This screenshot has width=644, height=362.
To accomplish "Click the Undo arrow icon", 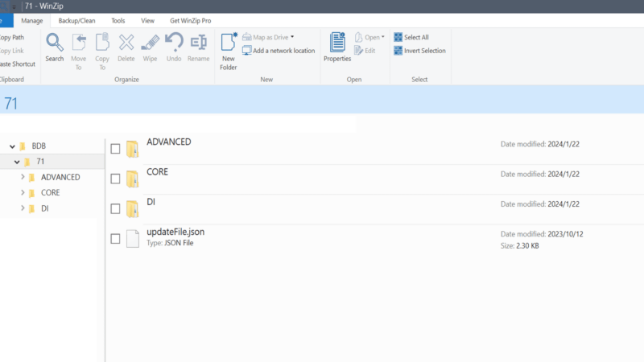I will 174,42.
